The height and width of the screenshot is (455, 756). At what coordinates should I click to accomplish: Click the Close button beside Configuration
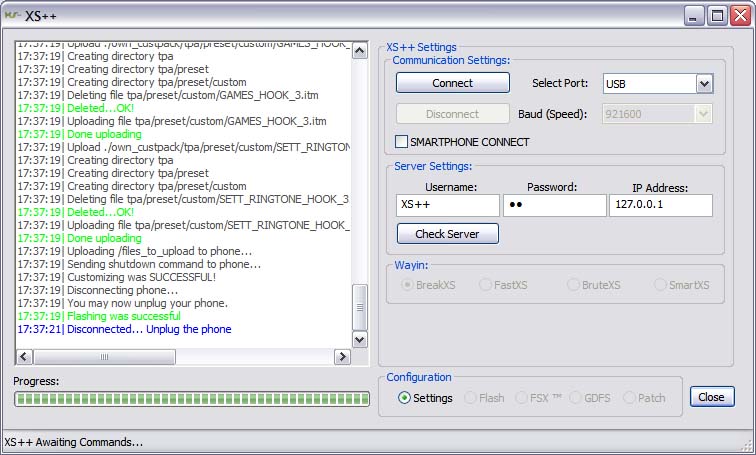pyautogui.click(x=712, y=397)
